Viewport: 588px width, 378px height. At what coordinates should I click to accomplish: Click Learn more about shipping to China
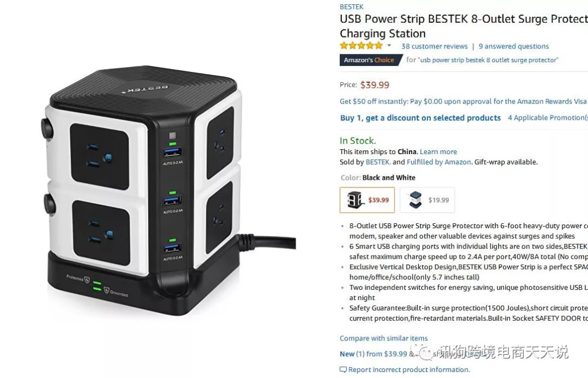point(438,152)
